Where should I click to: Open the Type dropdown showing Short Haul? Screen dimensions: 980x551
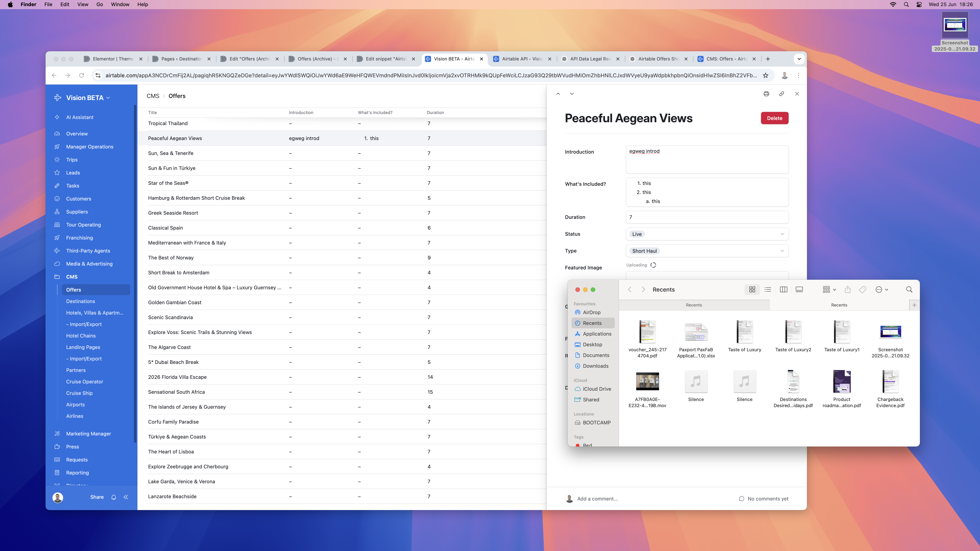(707, 251)
